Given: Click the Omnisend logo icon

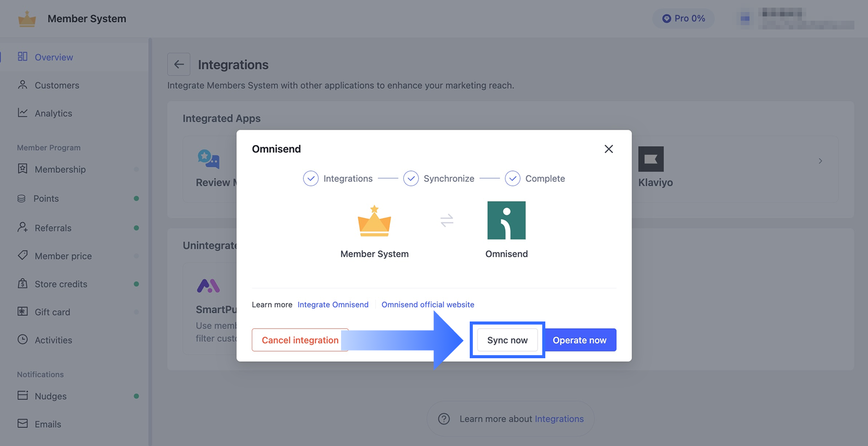Looking at the screenshot, I should tap(507, 220).
